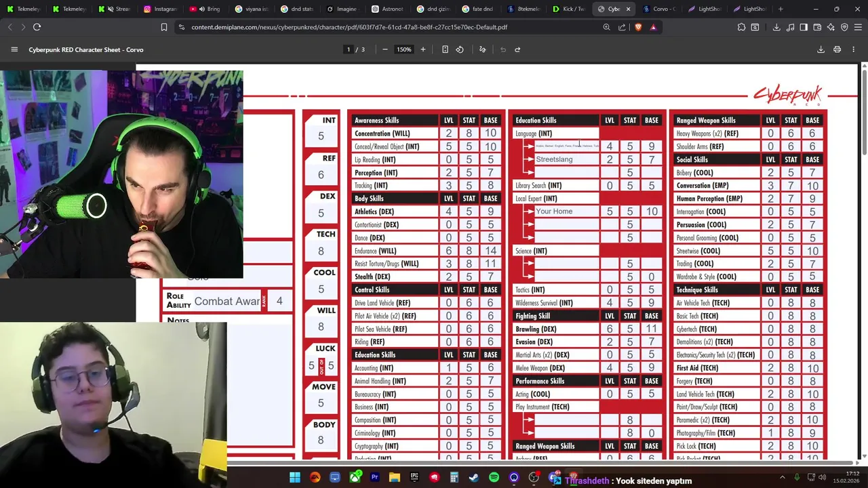Click the Wilderness Survival (INT) label
Viewport: 868px width, 488px height.
[544, 303]
